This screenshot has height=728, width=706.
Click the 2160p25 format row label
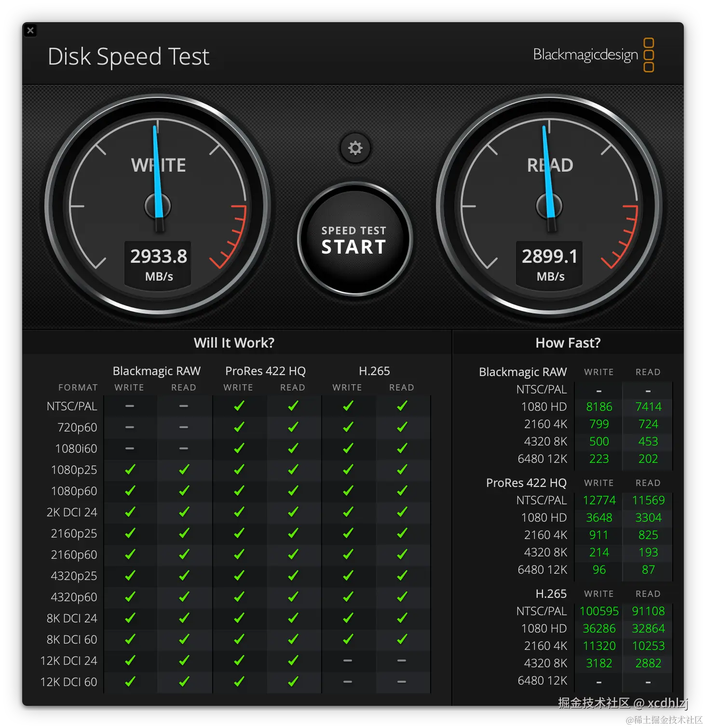tap(74, 534)
